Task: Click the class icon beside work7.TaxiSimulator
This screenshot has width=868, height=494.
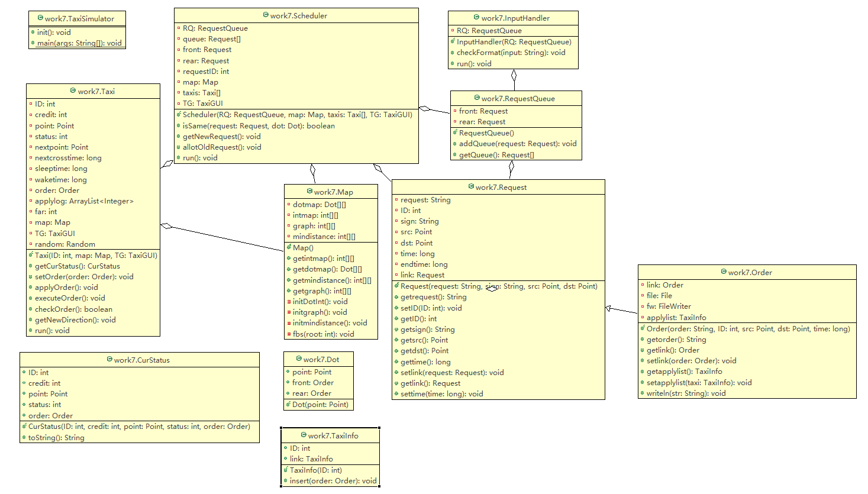Action: [40, 18]
